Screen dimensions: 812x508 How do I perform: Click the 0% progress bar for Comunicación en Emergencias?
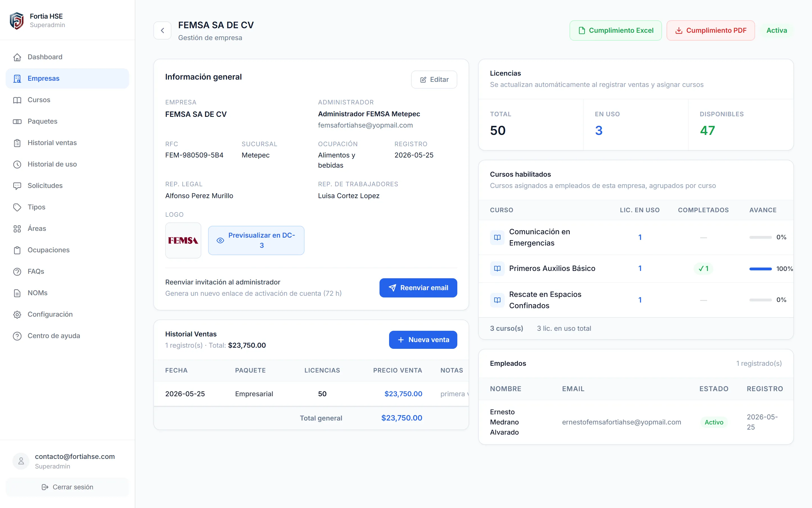761,238
